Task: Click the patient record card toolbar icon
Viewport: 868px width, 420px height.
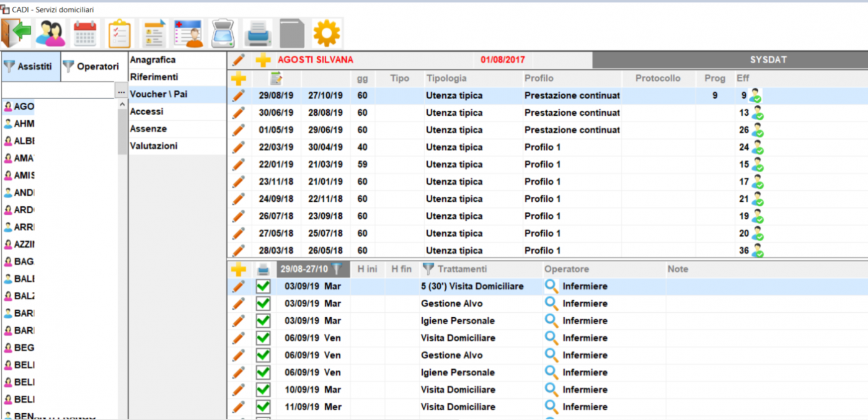Action: (x=188, y=33)
